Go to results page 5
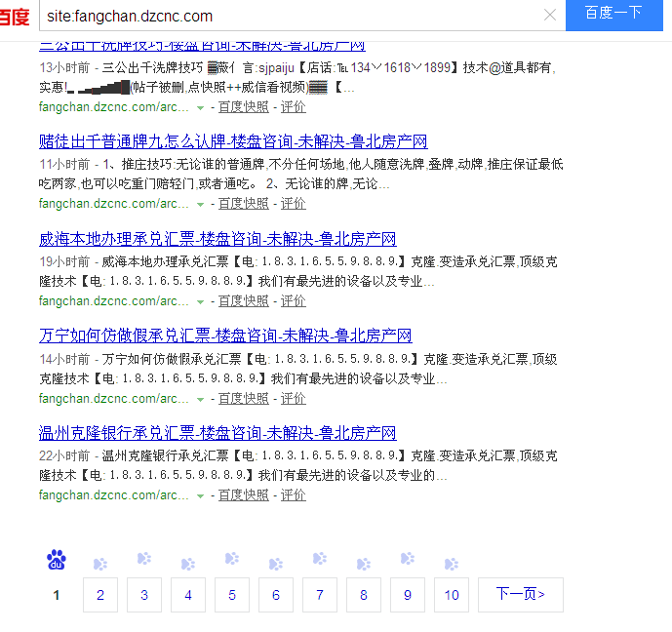 232,595
